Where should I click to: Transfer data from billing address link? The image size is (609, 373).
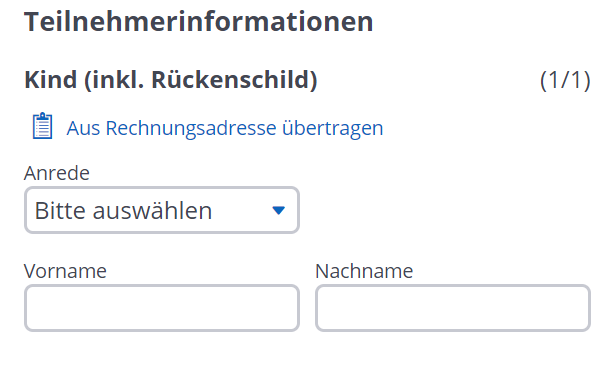tap(225, 128)
